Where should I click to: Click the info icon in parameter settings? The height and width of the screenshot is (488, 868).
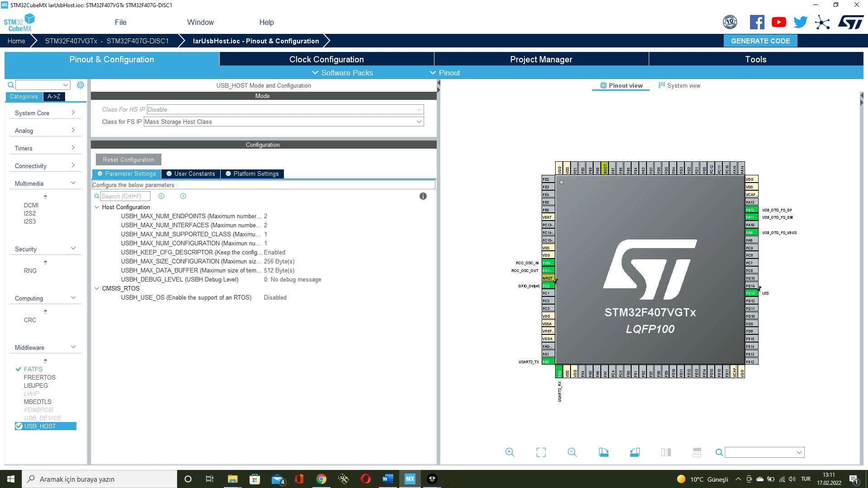pyautogui.click(x=423, y=196)
